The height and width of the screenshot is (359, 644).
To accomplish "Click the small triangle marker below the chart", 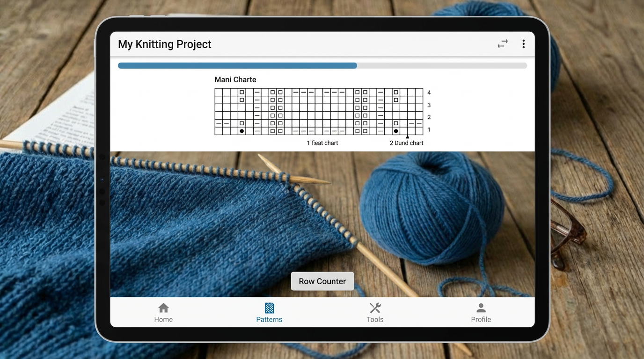I will [x=407, y=137].
